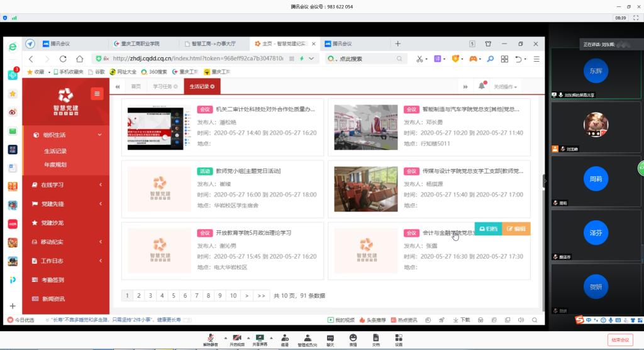The image size is (644, 350).
Task: Open the 管理成员 manage members icon
Action: pyautogui.click(x=307, y=338)
